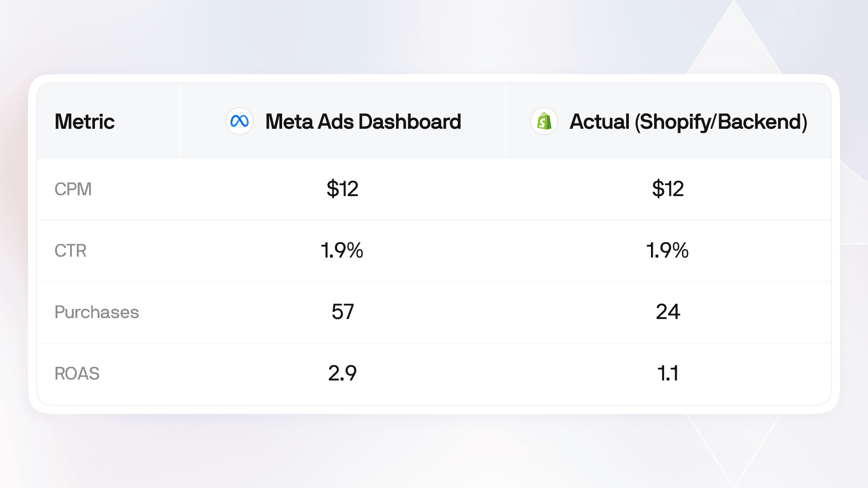
Task: Select the CTR row label
Action: point(70,250)
